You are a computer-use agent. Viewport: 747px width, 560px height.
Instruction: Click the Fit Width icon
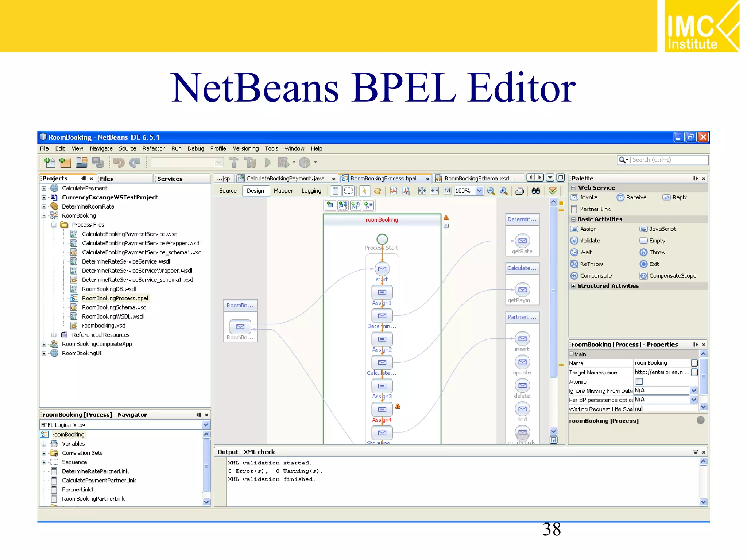tap(435, 191)
